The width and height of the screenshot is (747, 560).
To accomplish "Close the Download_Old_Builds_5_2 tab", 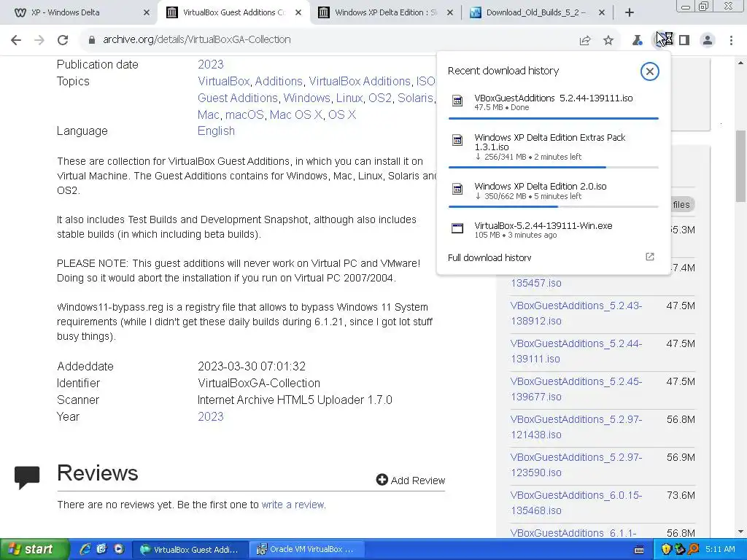I will tap(602, 13).
